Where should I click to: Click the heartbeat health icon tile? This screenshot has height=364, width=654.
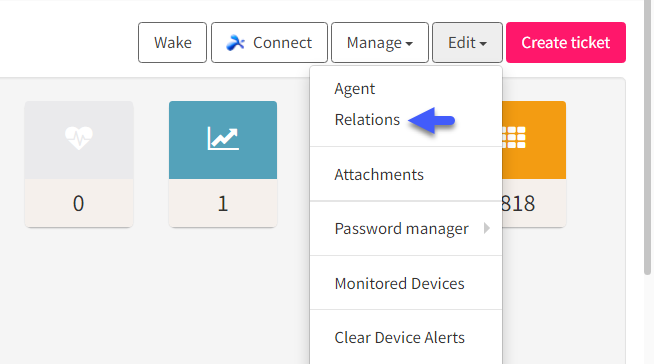tap(79, 140)
